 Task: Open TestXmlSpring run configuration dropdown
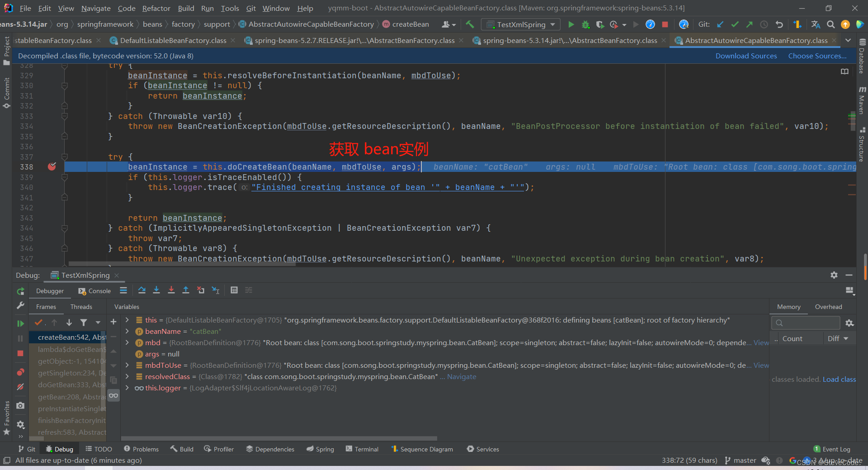click(521, 24)
